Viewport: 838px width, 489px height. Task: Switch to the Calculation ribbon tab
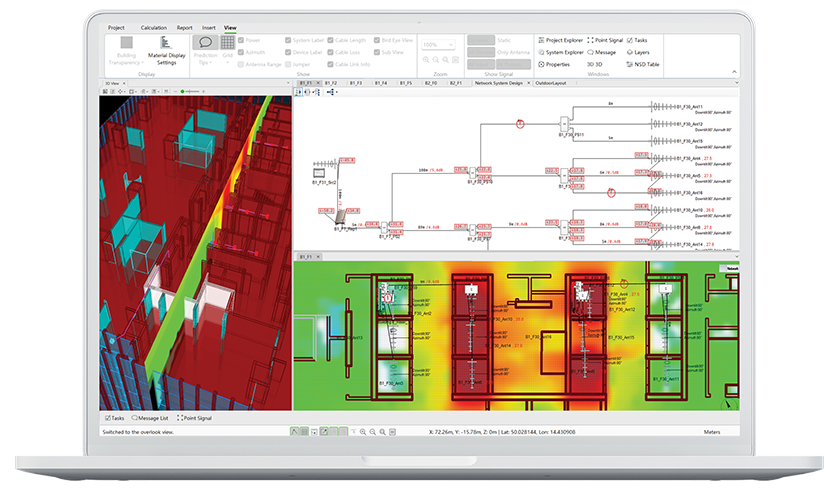click(x=154, y=28)
